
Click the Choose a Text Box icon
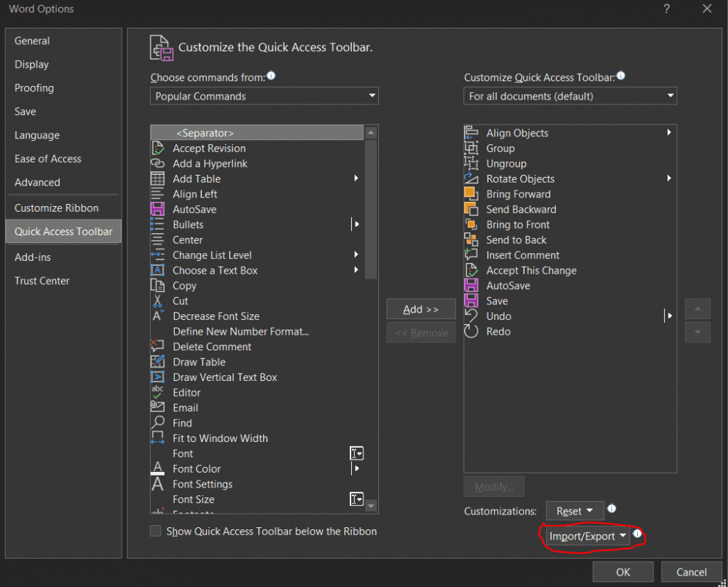click(158, 270)
